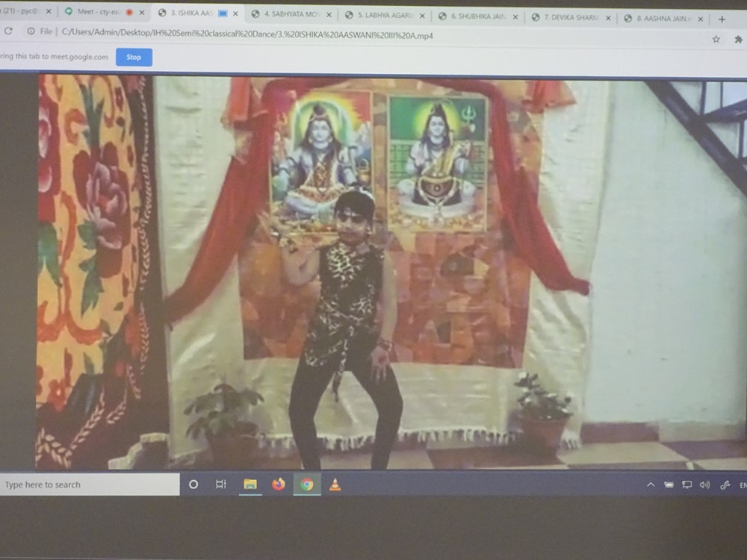The height and width of the screenshot is (560, 747).
Task: Show hidden system tray icons
Action: coord(651,485)
